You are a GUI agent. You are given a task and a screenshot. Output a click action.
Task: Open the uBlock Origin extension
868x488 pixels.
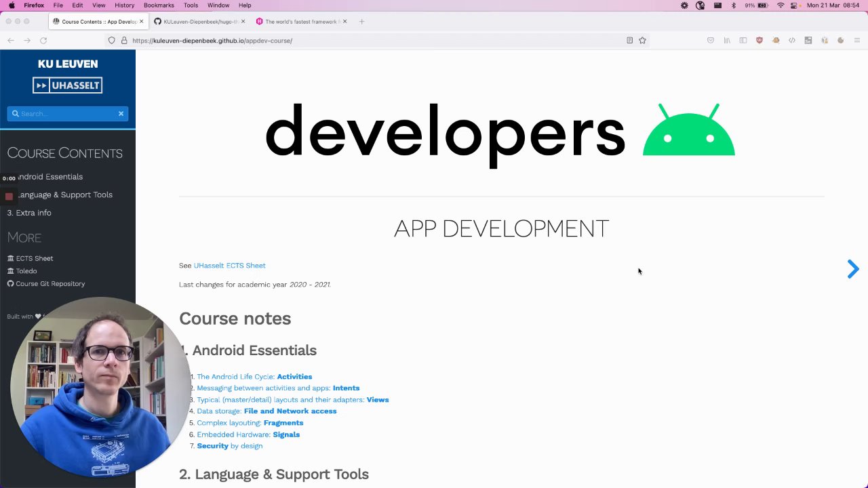tap(759, 41)
